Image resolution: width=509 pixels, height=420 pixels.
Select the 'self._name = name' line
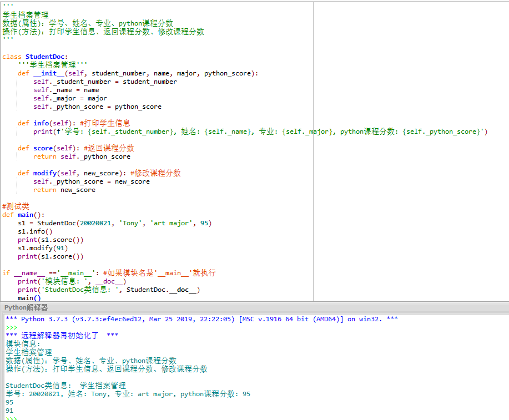tap(66, 90)
